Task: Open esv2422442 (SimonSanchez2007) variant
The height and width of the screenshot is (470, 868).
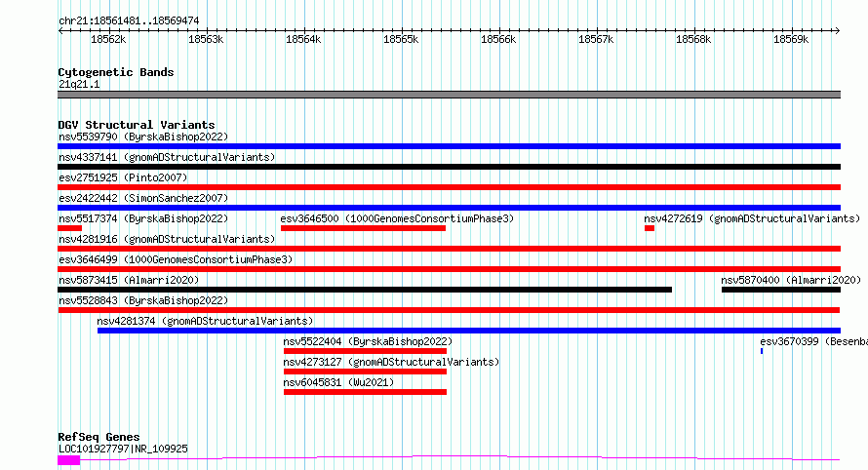Action: (x=143, y=198)
